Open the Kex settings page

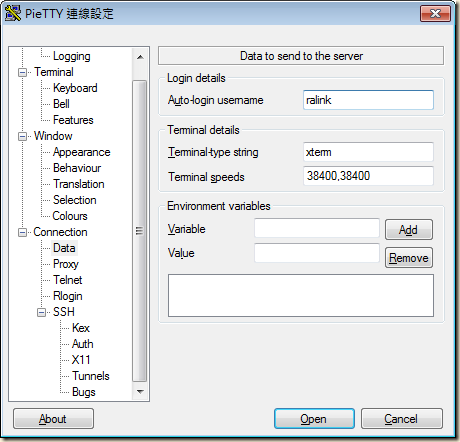pos(81,328)
